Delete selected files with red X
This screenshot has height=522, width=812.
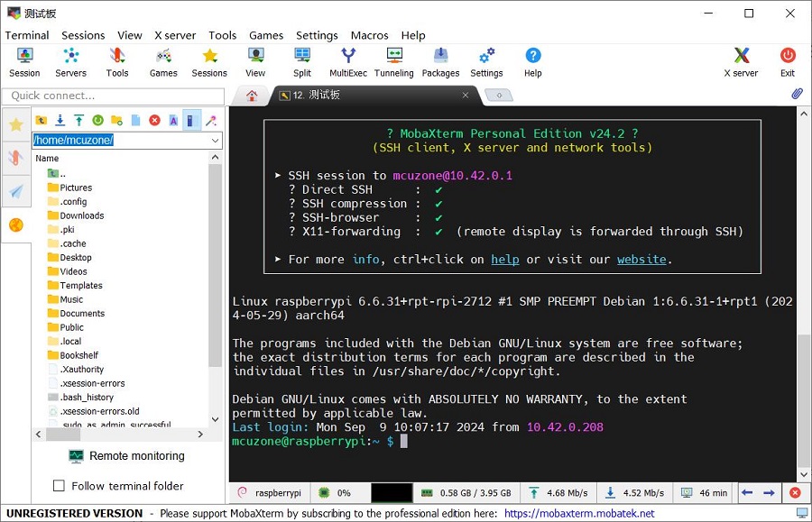coord(154,121)
